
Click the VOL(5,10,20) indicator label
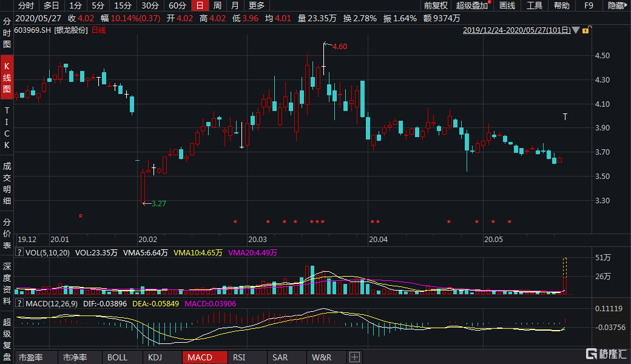coord(47,252)
